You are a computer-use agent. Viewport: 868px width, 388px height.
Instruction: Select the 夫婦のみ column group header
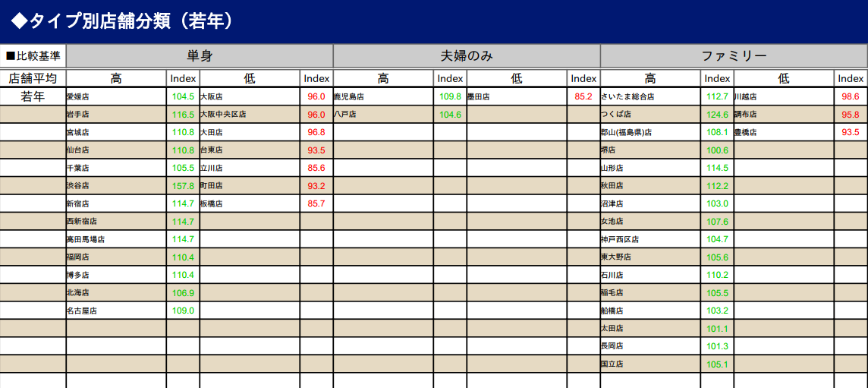click(467, 56)
